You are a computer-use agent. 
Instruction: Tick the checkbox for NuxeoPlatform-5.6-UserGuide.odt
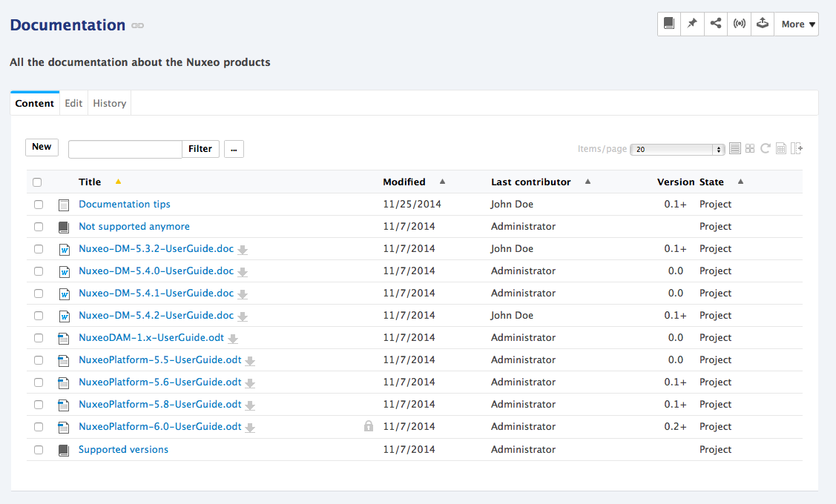[x=39, y=382]
